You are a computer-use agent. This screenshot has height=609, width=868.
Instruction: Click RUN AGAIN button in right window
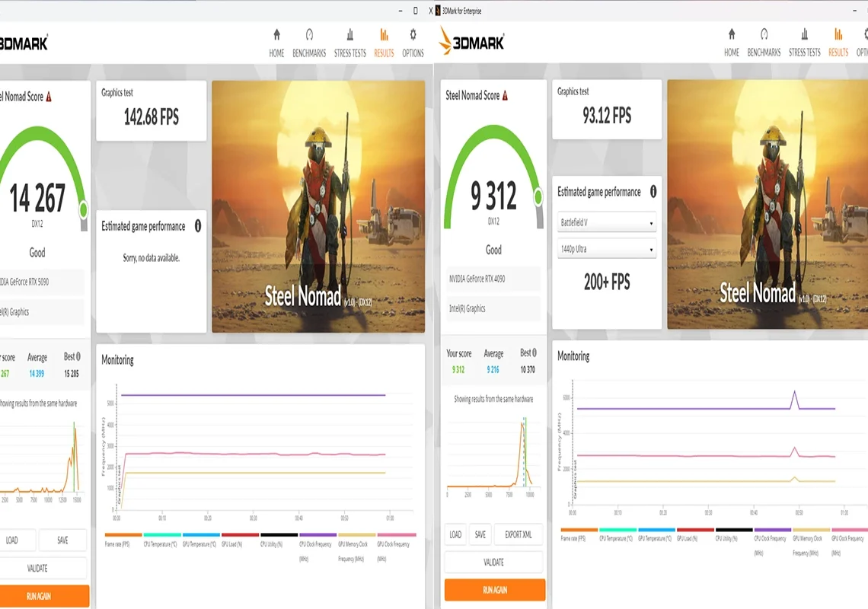click(x=494, y=590)
